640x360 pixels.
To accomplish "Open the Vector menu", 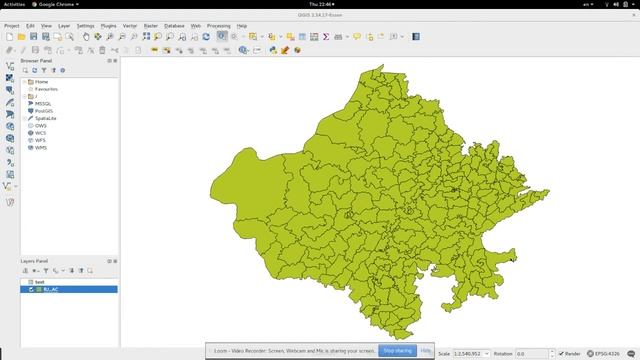I will pyautogui.click(x=130, y=26).
